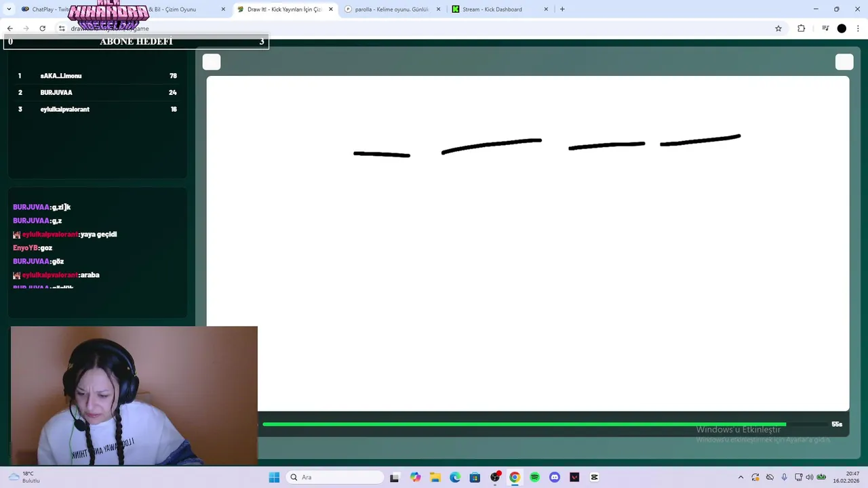The height and width of the screenshot is (488, 868).
Task: Open a new browser tab
Action: pyautogui.click(x=562, y=9)
